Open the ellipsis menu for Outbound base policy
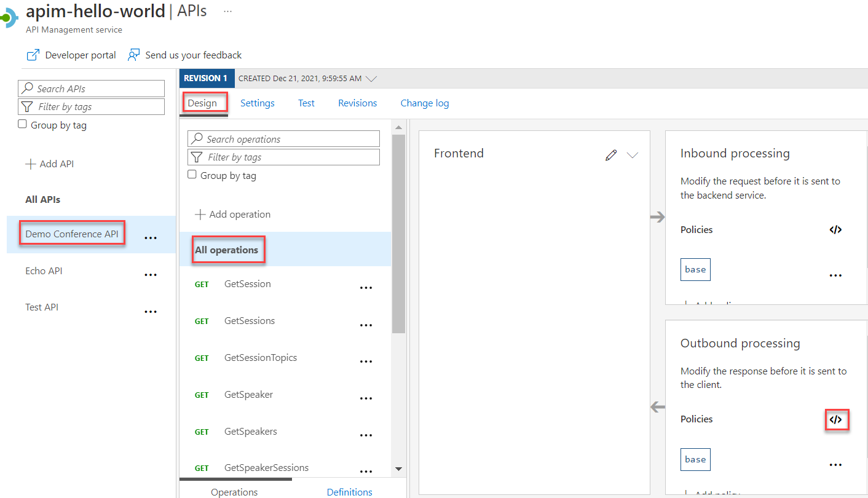 pyautogui.click(x=835, y=465)
